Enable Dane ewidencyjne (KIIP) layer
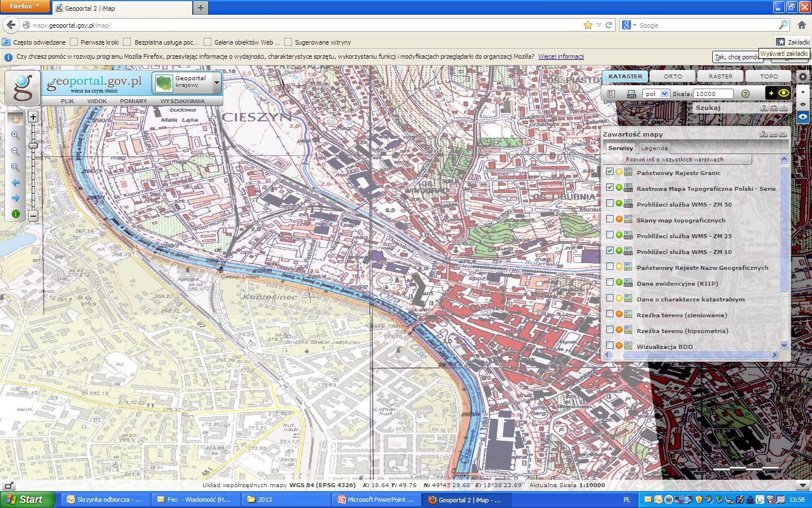This screenshot has height=508, width=812. [610, 282]
